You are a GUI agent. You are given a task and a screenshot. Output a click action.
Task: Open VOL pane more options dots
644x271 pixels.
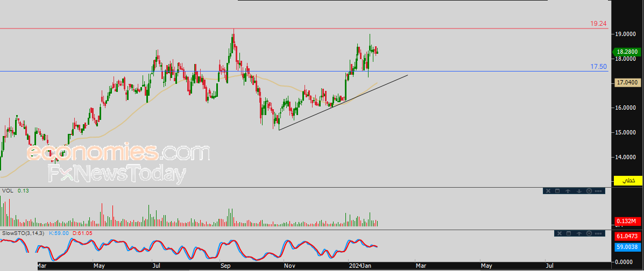(x=598, y=191)
